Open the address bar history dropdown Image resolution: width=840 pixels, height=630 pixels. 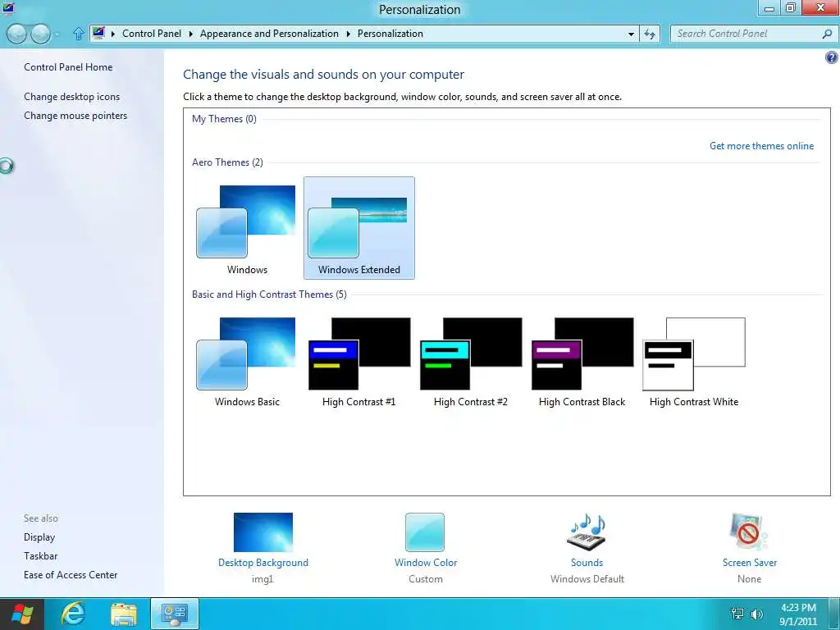tap(631, 34)
